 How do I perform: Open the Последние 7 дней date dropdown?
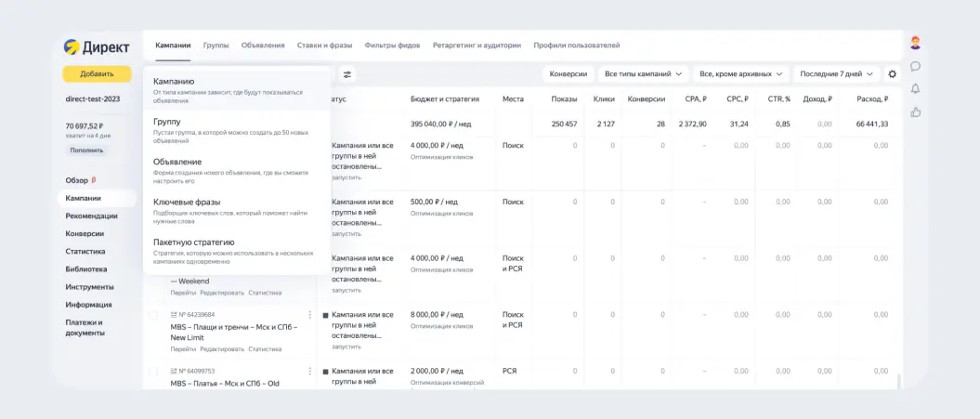836,73
